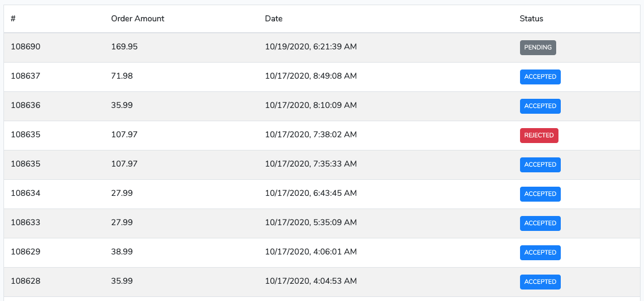
Task: Click order number 108637
Action: 26,76
